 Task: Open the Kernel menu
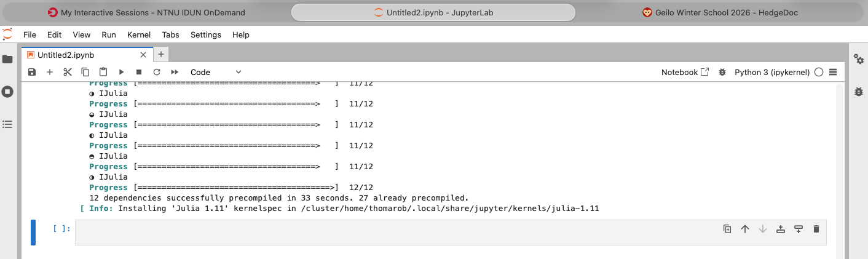coord(139,35)
